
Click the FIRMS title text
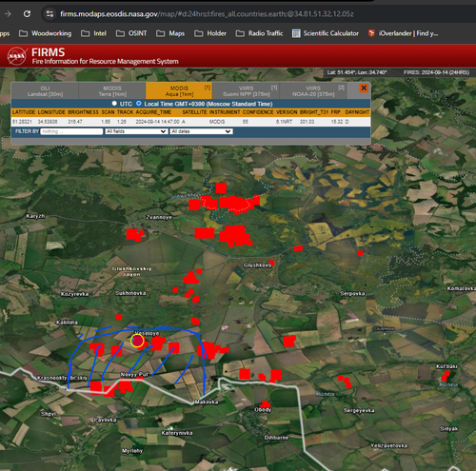[48, 52]
